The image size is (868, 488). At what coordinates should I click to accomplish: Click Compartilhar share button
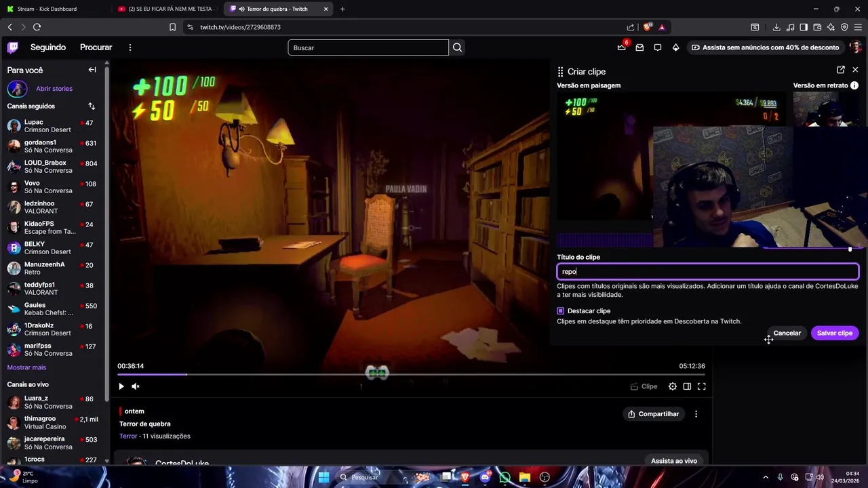654,414
